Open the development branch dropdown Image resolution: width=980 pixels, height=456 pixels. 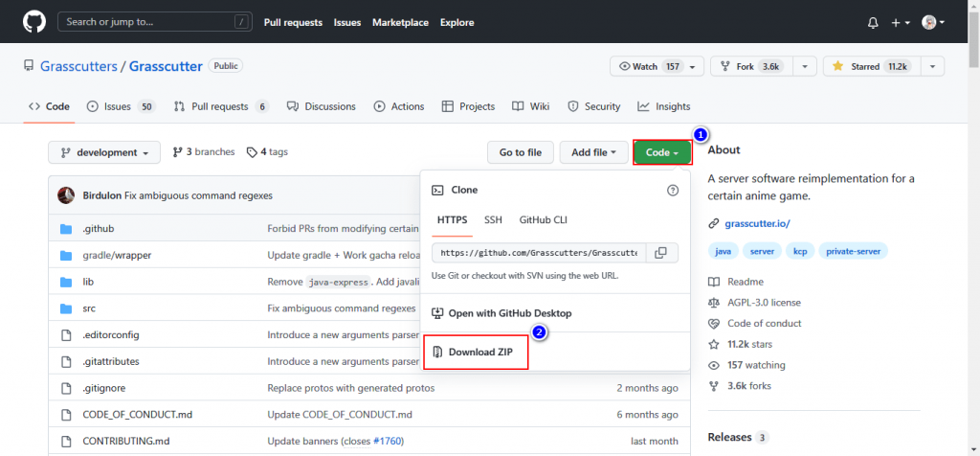104,152
